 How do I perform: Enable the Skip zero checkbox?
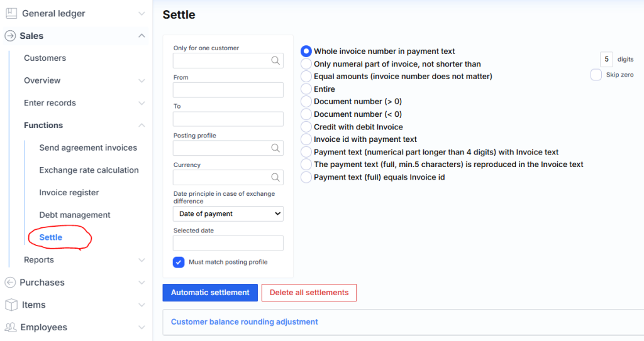pyautogui.click(x=596, y=75)
